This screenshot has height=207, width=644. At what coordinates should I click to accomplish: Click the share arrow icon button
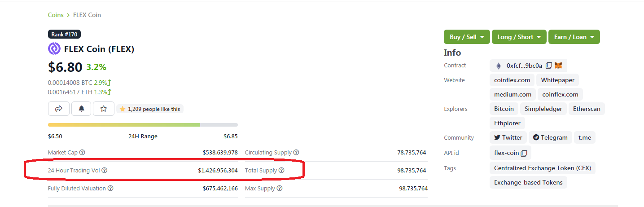point(59,109)
